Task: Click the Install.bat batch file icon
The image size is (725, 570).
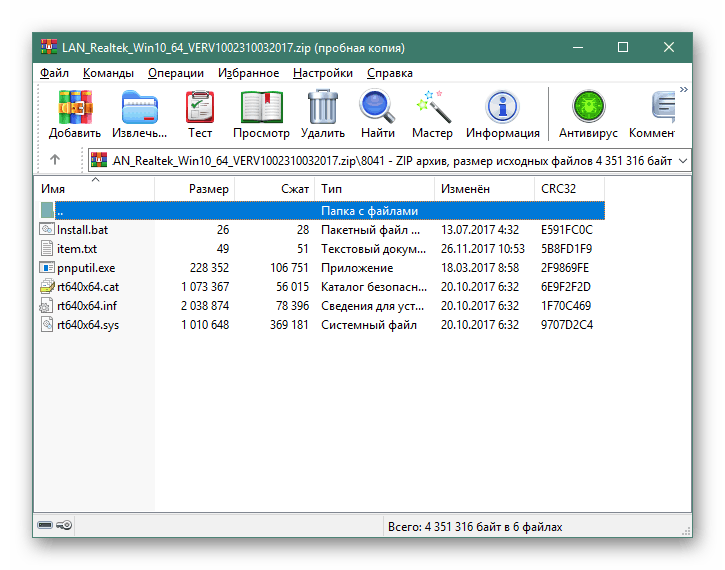Action: [x=47, y=229]
